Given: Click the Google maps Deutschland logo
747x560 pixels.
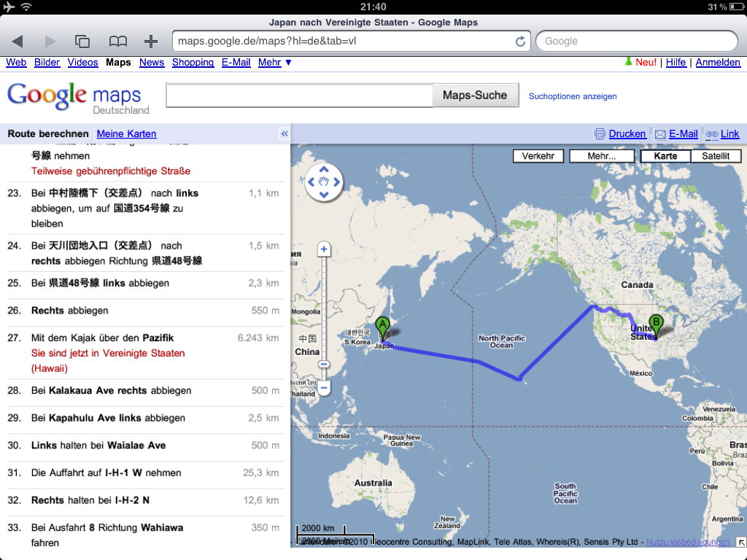Looking at the screenshot, I should point(78,98).
